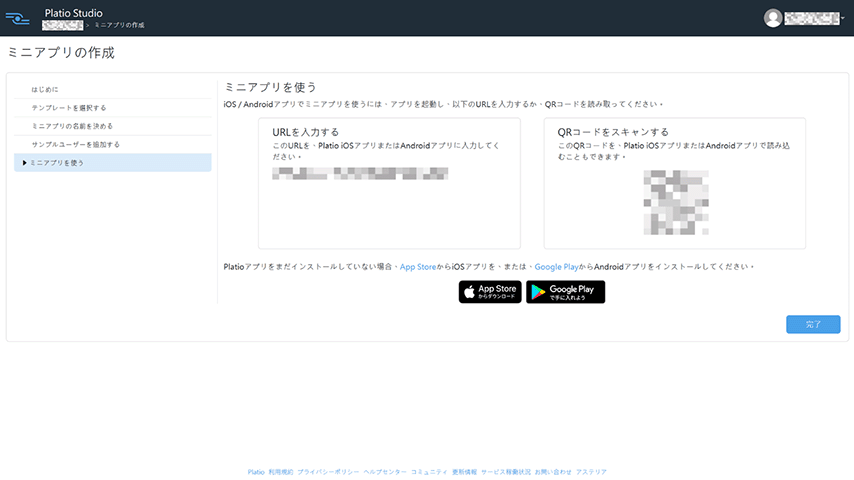854x480 pixels.
Task: Open the 利用規約 footer link
Action: click(280, 472)
